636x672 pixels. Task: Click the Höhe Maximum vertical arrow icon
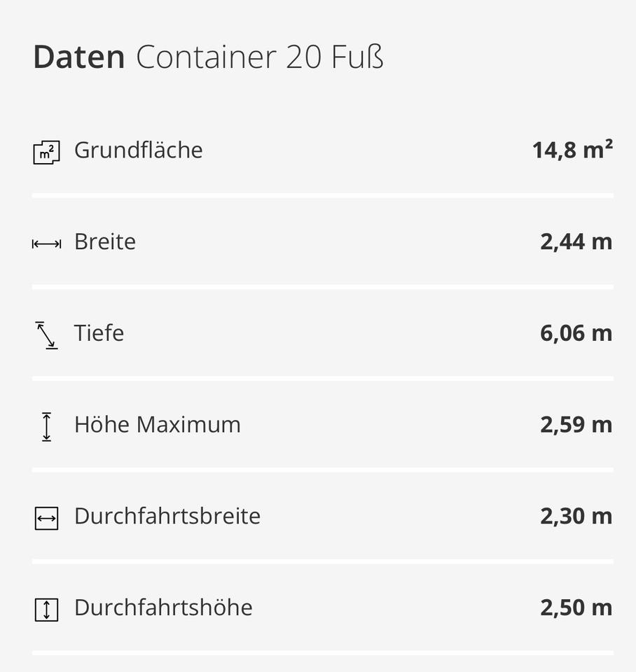(x=46, y=426)
